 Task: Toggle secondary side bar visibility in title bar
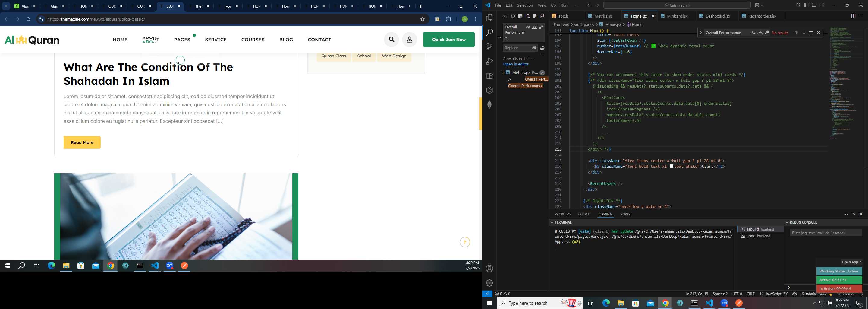[x=822, y=5]
